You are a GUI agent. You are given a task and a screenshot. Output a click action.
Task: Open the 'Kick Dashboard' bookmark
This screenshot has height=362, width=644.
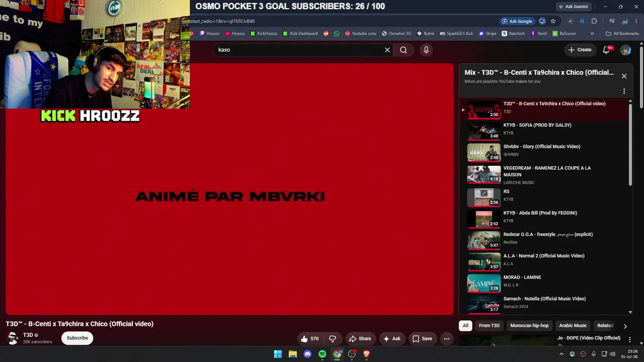pos(300,34)
